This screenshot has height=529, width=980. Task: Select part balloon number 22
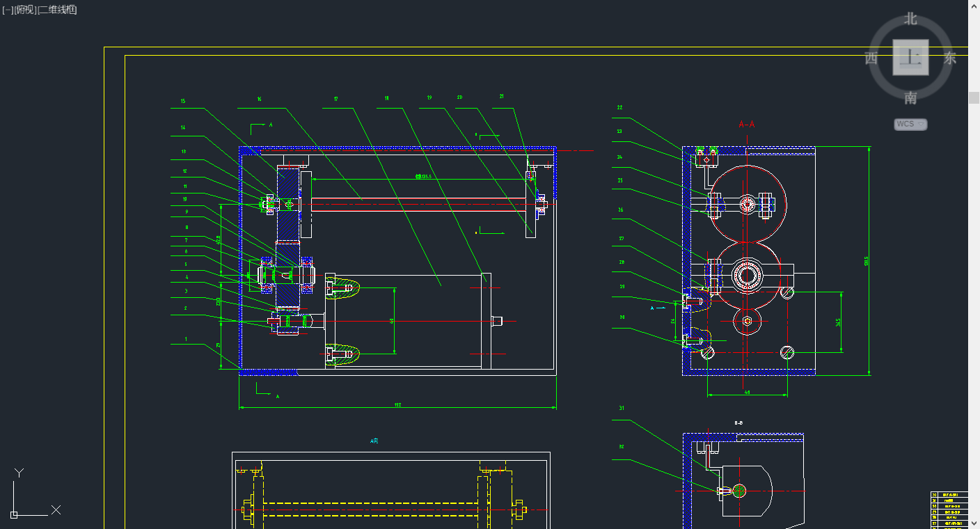(619, 108)
